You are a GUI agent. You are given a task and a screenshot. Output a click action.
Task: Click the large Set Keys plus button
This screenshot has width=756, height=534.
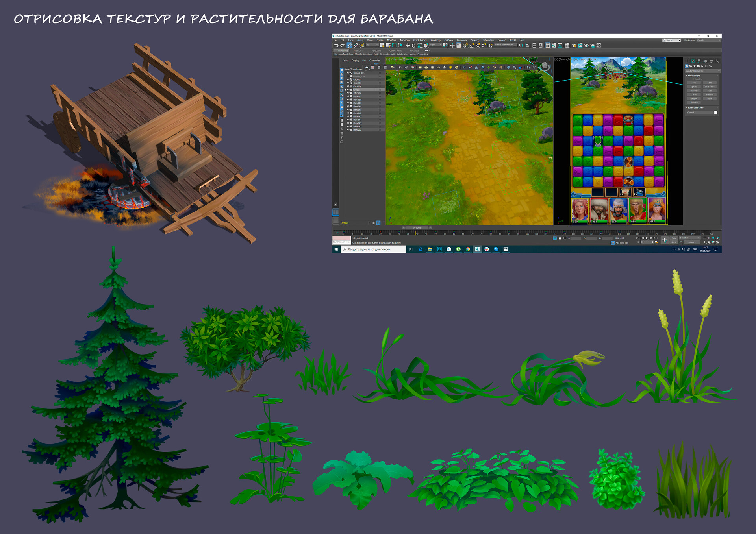click(665, 240)
